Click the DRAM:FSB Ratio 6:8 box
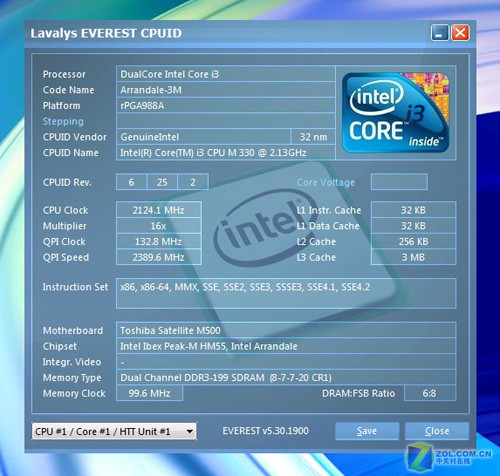Screen dimensions: 500x476 430,393
